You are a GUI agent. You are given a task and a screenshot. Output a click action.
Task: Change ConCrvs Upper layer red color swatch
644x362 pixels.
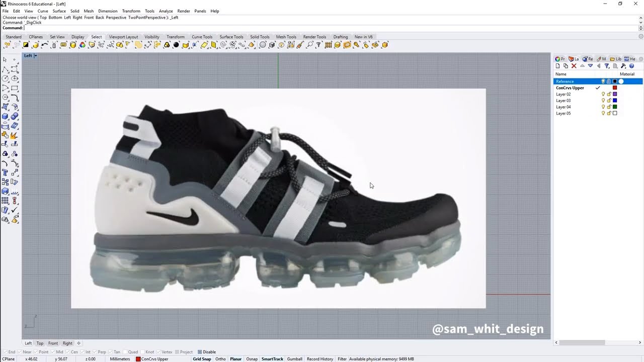[615, 88]
